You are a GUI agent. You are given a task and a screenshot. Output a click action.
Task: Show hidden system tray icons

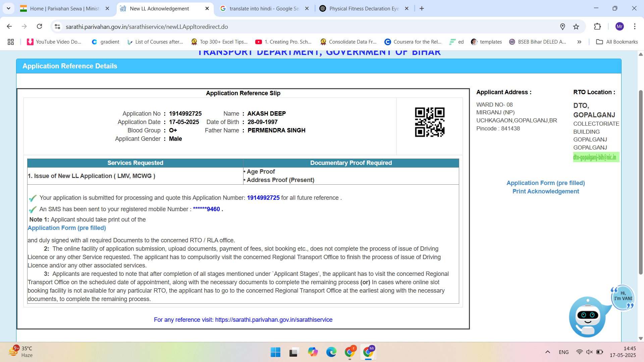click(x=548, y=352)
